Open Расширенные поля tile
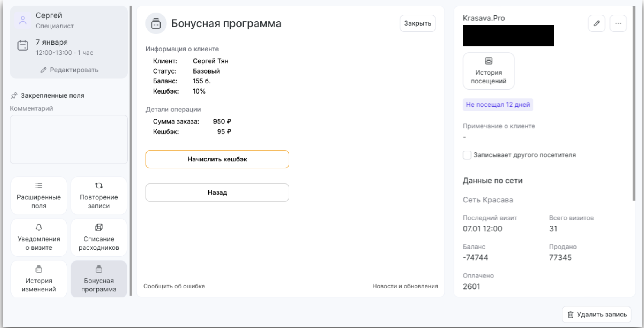This screenshot has height=328, width=644. (39, 196)
